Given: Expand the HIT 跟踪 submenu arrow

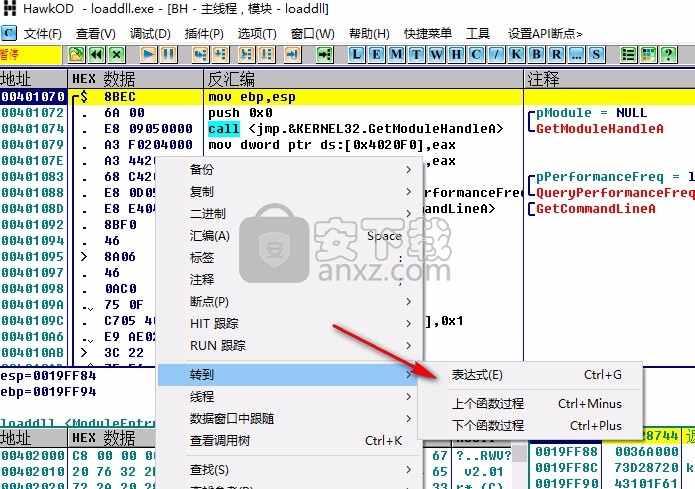Looking at the screenshot, I should 409,324.
